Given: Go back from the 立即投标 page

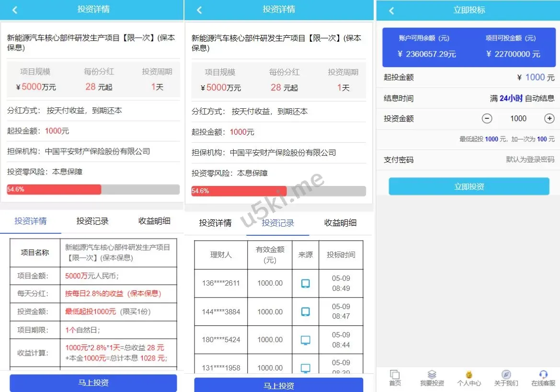Looking at the screenshot, I should [x=391, y=11].
